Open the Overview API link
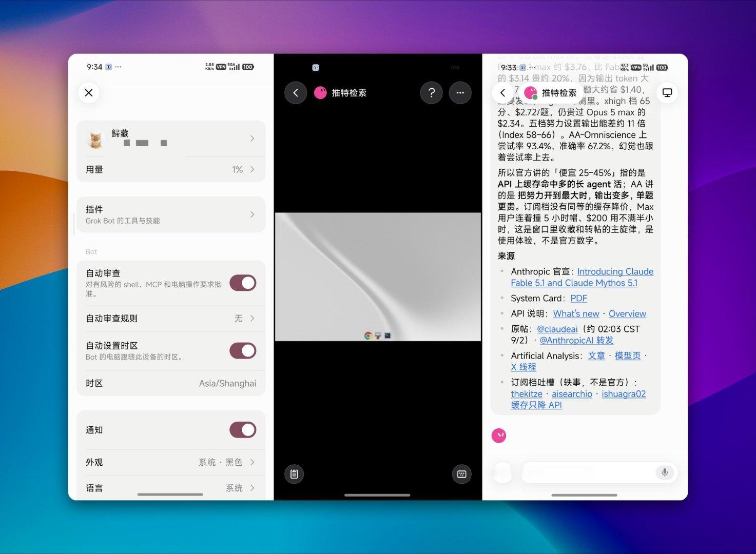 click(627, 313)
